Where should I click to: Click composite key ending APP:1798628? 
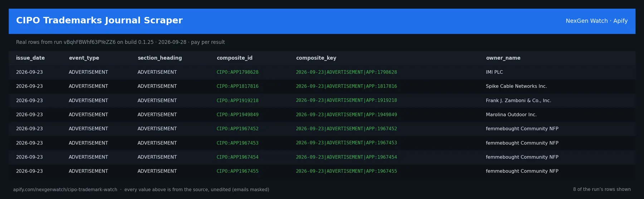click(x=346, y=72)
